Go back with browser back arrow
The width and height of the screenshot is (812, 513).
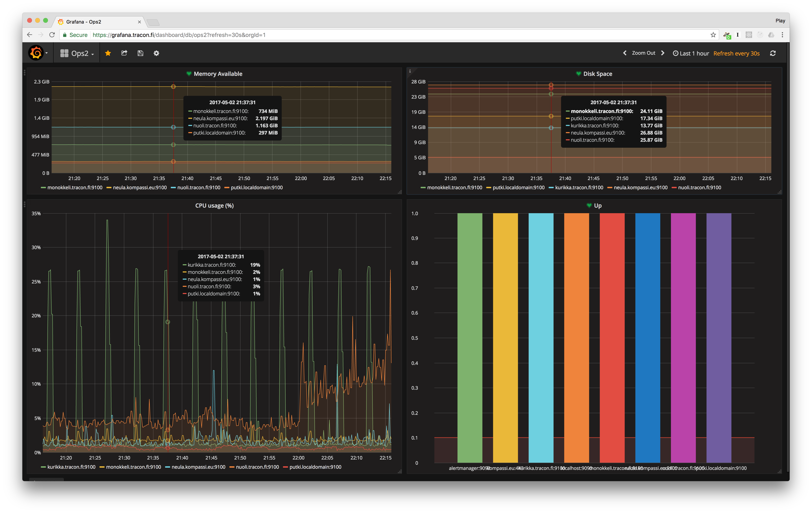pyautogui.click(x=30, y=35)
